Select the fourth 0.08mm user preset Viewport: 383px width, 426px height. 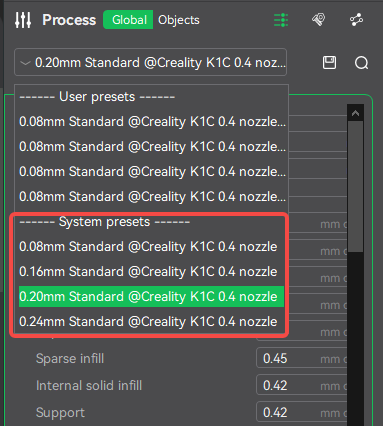(152, 197)
